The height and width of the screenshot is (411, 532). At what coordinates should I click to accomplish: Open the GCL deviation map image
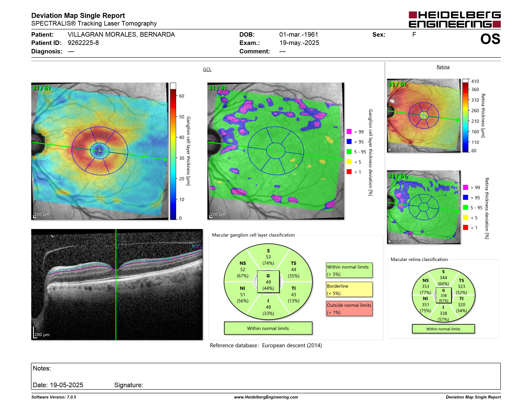click(275, 151)
